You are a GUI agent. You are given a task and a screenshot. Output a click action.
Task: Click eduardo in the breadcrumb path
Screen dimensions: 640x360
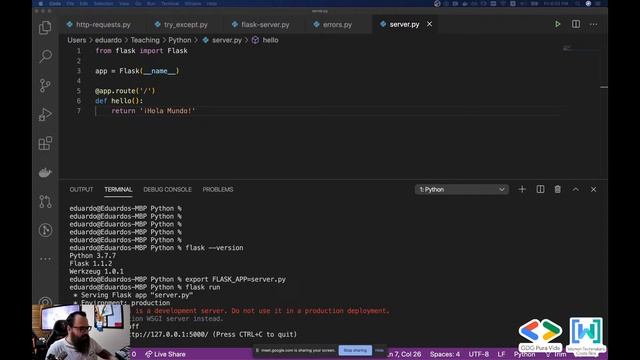click(x=108, y=40)
